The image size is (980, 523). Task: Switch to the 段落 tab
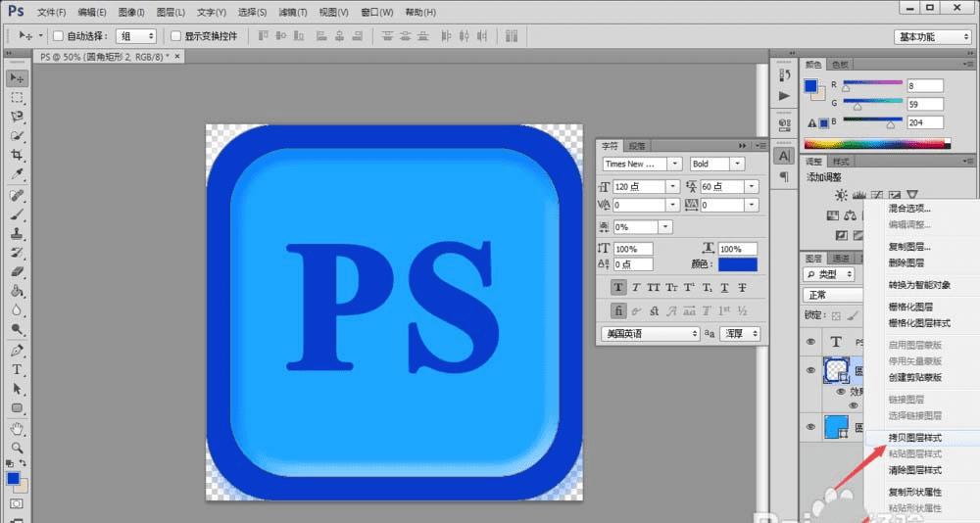point(637,146)
